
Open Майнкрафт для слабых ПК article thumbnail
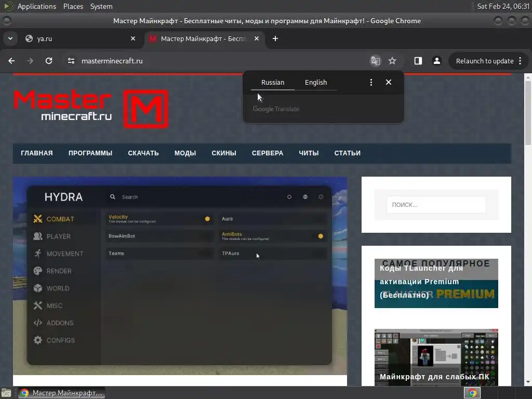pos(436,357)
